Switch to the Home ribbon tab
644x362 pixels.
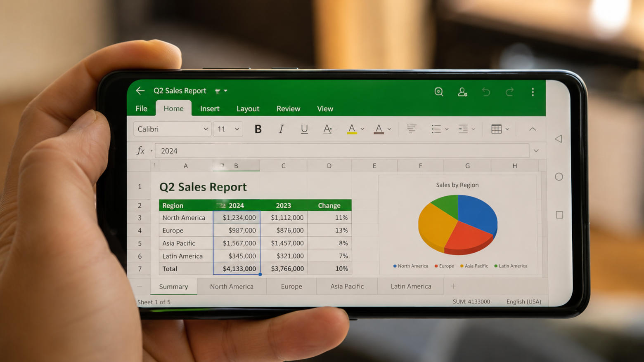173,108
